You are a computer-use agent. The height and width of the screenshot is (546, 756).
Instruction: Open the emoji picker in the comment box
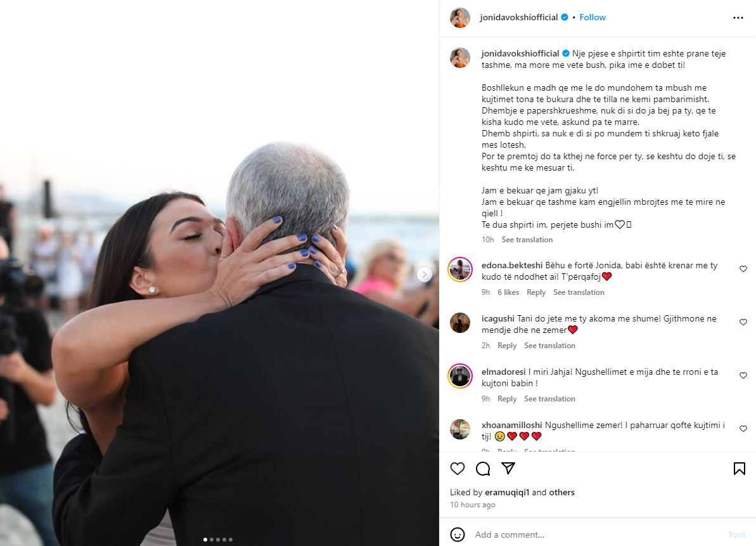point(457,535)
